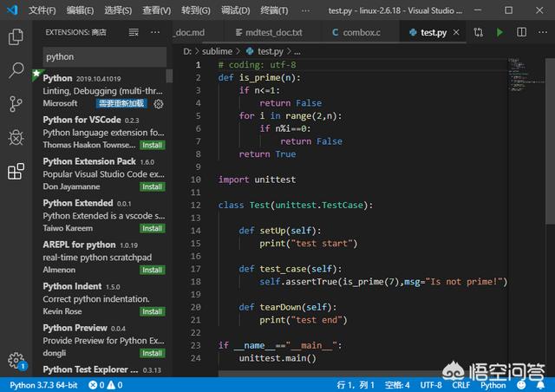
Task: Install Python Extended extension
Action: (x=153, y=228)
